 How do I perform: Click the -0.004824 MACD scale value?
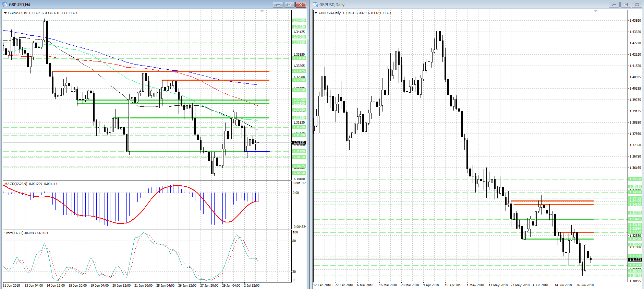pos(299,227)
